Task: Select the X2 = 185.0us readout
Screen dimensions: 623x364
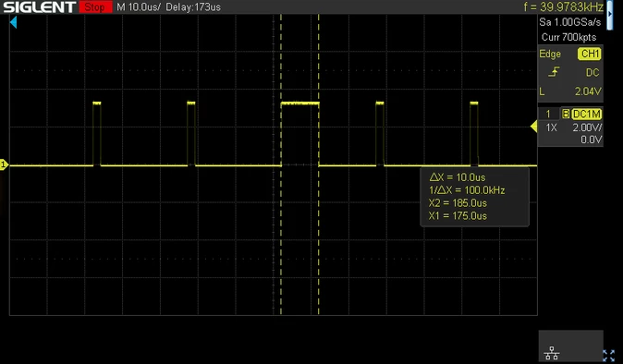Action: click(458, 203)
